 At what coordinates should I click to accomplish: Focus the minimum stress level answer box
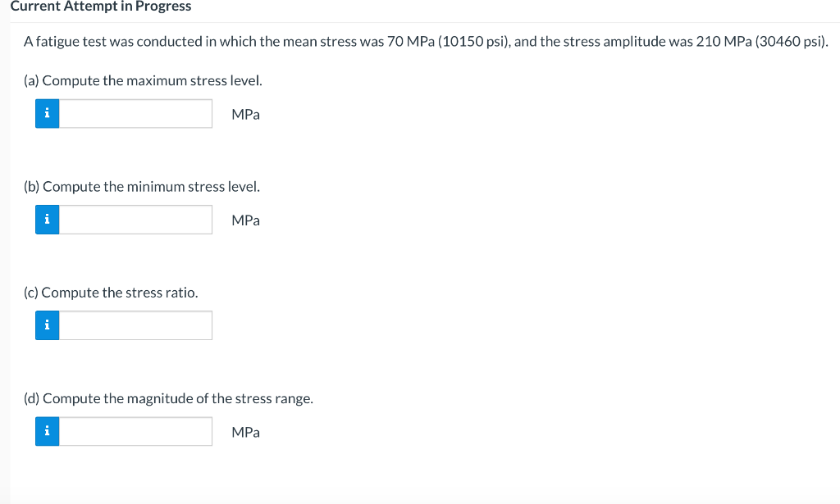pyautogui.click(x=135, y=220)
